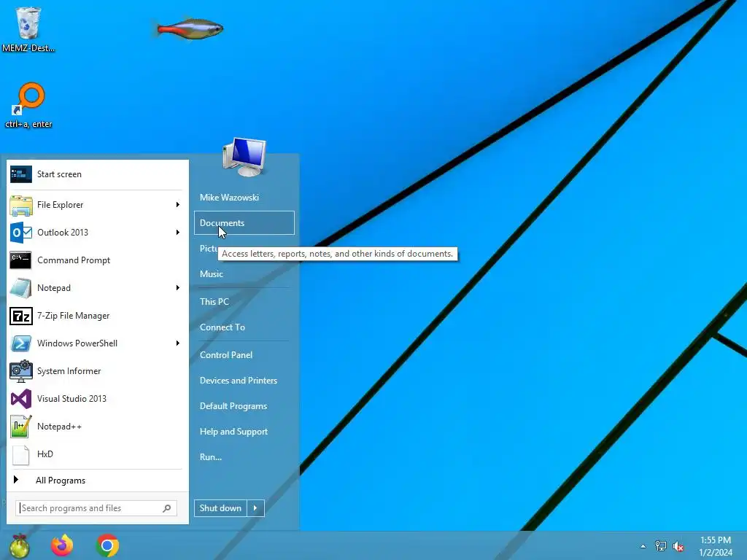Click the fish icon on the desktop

pyautogui.click(x=190, y=28)
